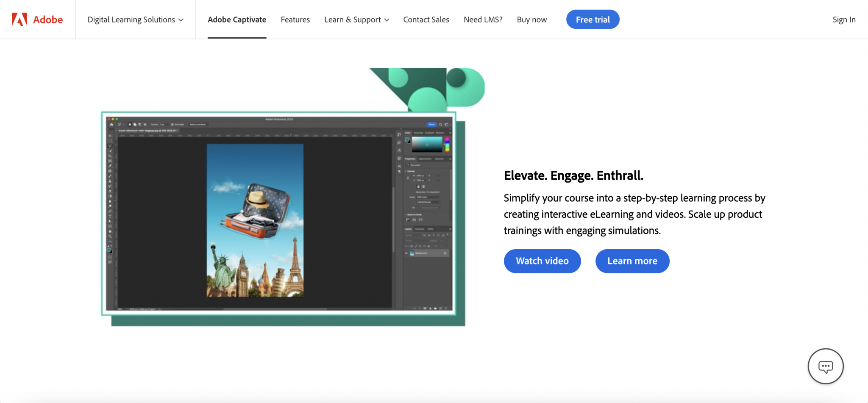The image size is (868, 403).
Task: Enable the Anti-alias checkbox in the options bar
Action: point(172,124)
